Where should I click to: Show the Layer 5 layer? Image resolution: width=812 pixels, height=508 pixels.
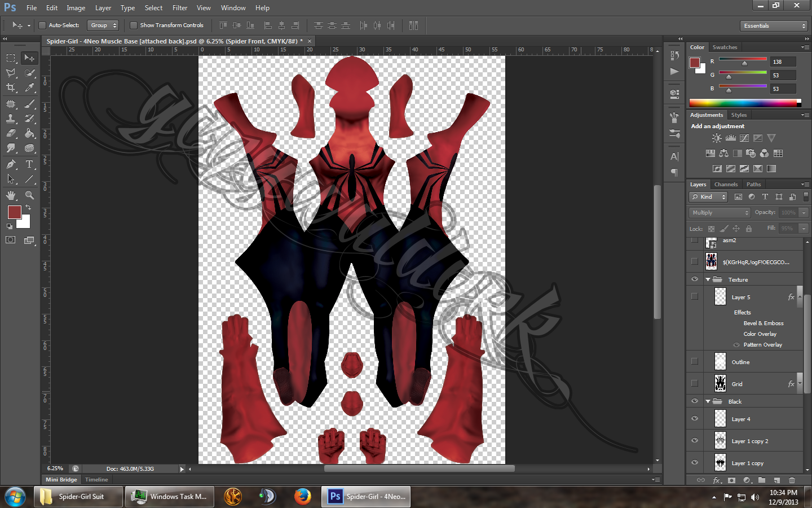click(695, 296)
